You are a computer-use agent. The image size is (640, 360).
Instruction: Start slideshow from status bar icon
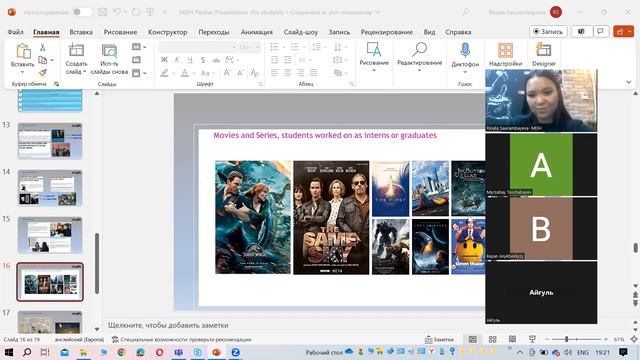tap(532, 339)
